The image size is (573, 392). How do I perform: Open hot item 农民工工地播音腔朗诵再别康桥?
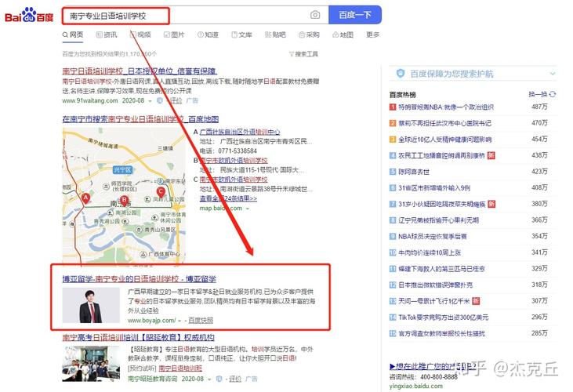tap(441, 156)
